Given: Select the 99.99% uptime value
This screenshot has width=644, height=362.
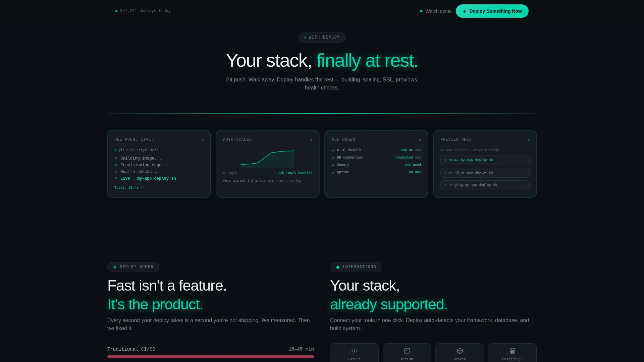Looking at the screenshot, I should 415,172.
